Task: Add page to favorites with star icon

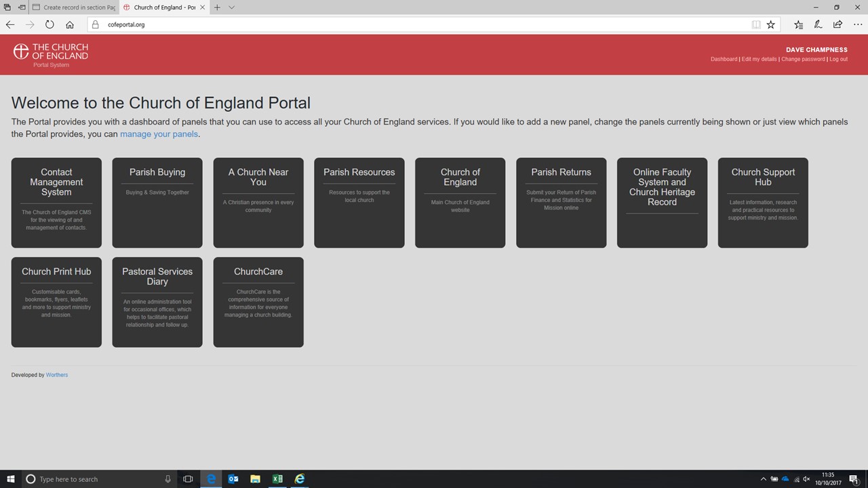Action: coord(770,24)
